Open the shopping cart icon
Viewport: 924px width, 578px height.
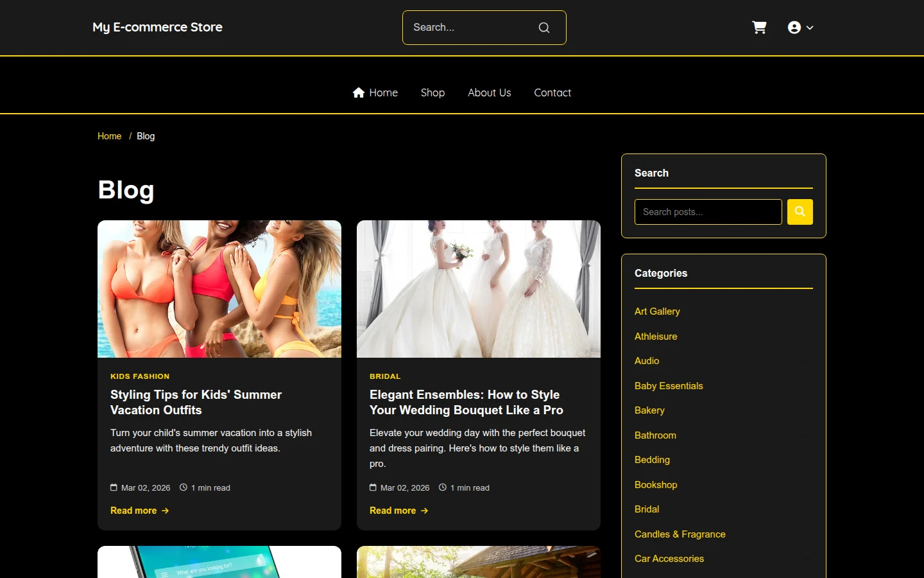point(759,28)
